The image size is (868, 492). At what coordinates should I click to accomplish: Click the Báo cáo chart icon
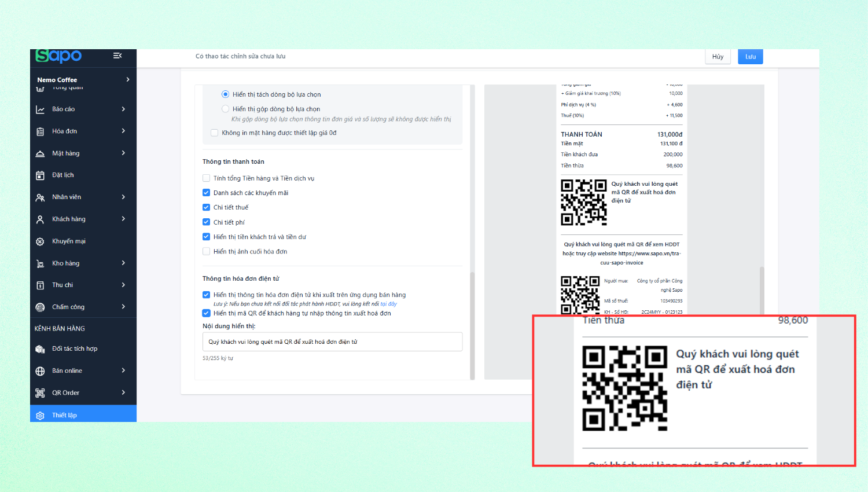(x=40, y=109)
